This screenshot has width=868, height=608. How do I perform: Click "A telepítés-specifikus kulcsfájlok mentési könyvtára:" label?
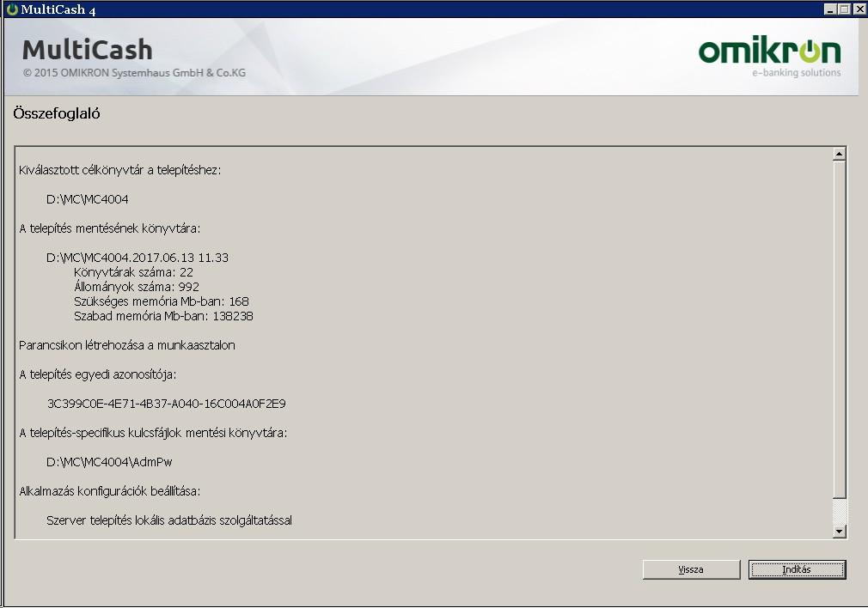153,433
